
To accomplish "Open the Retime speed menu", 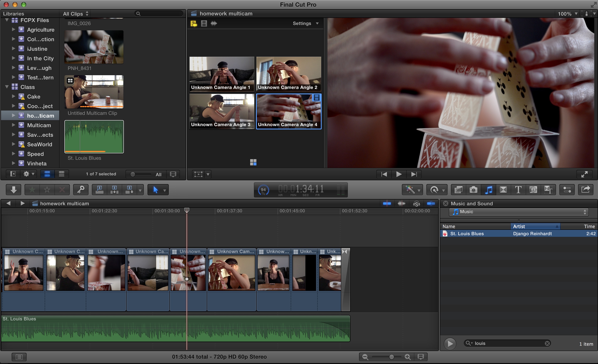I will pyautogui.click(x=437, y=189).
